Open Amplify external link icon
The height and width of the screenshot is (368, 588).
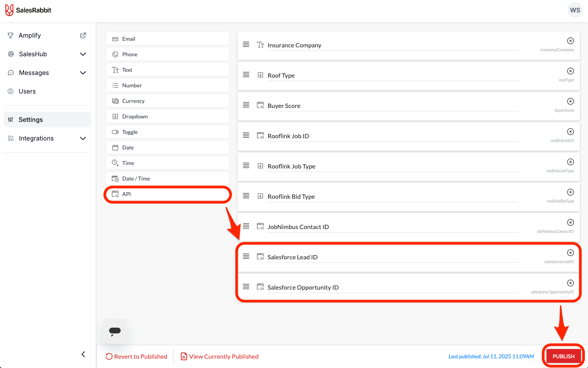coord(83,35)
